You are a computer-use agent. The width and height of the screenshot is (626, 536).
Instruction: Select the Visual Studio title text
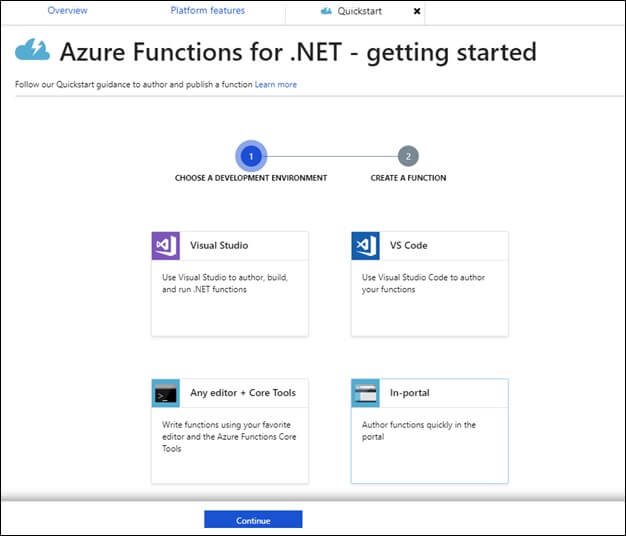coord(219,245)
